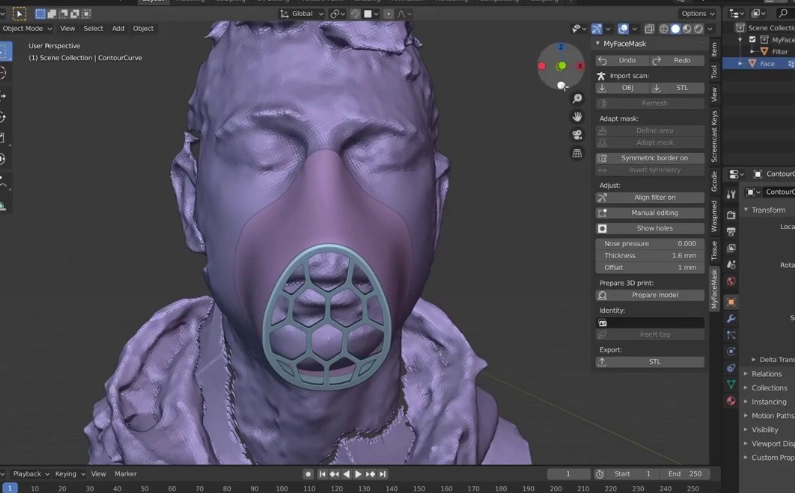Click the pan hand icon in viewport
795x493 pixels.
click(577, 117)
